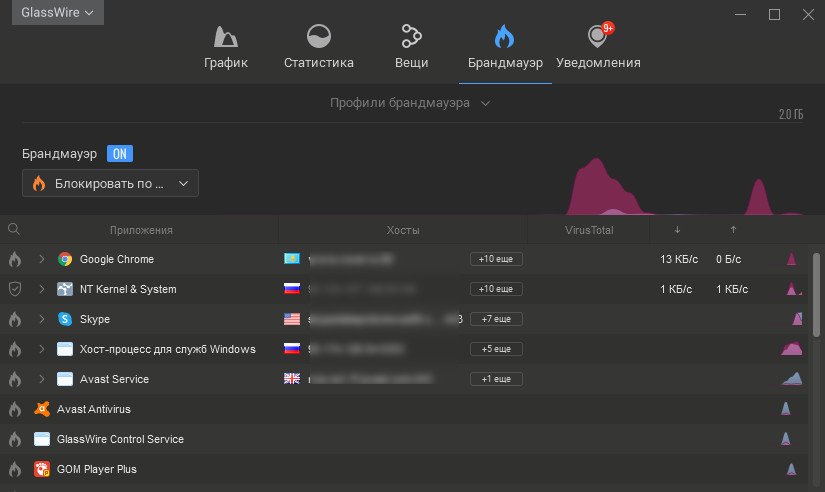The image size is (825, 492).
Task: Show +5 еще hosts for Хост-процесс
Action: tap(496, 349)
